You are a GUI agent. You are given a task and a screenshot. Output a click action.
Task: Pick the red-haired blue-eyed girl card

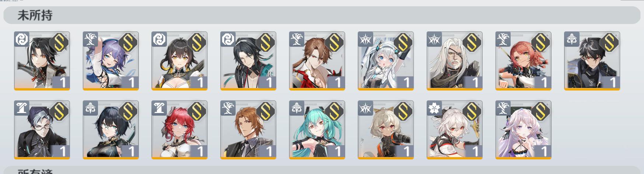(179, 130)
